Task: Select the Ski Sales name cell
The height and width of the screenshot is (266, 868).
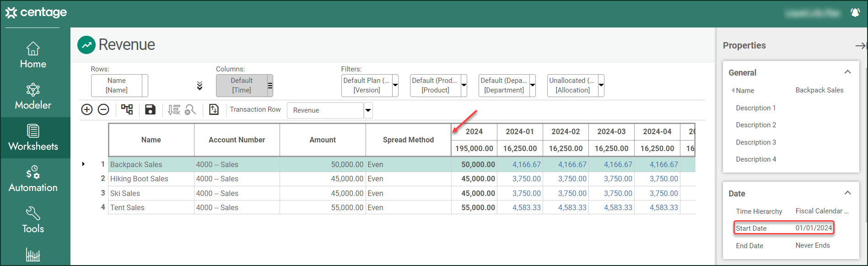Action: point(151,193)
